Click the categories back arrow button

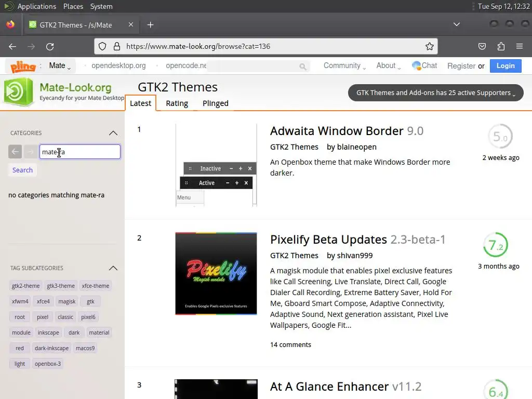[x=15, y=152]
